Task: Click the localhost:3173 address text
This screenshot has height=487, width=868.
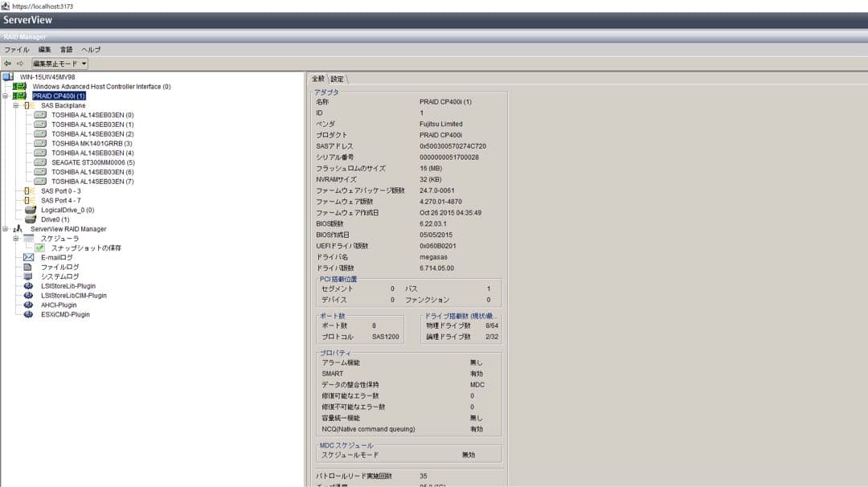Action: [x=43, y=6]
